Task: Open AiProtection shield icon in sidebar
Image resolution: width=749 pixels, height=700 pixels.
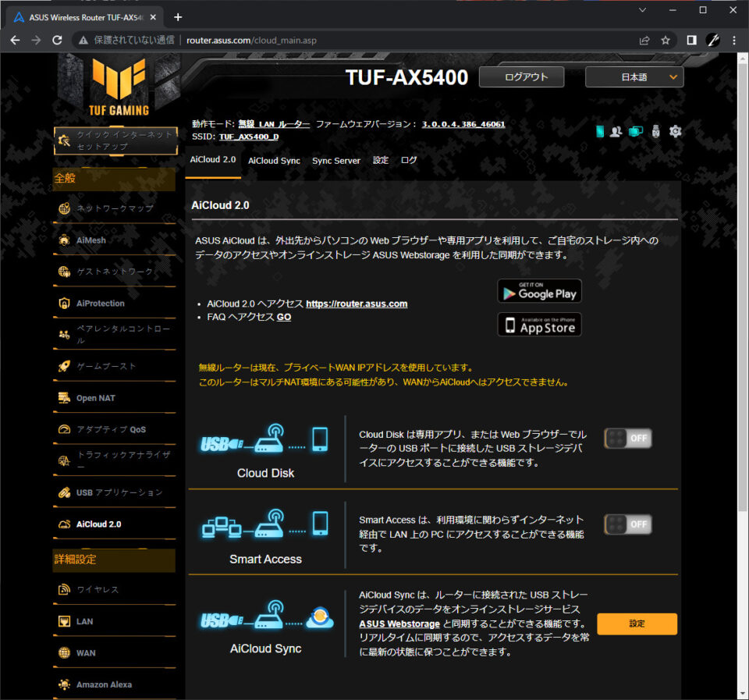Action: tap(64, 304)
